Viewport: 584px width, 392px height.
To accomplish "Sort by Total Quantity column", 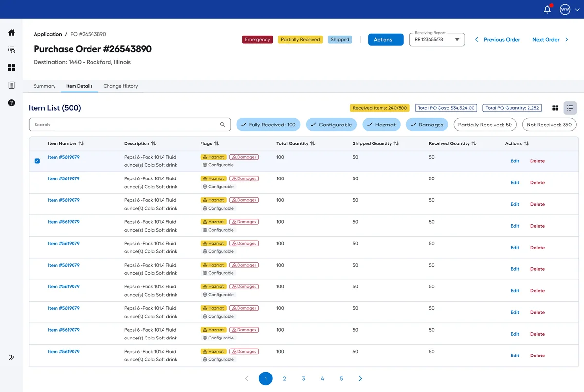I will [313, 143].
